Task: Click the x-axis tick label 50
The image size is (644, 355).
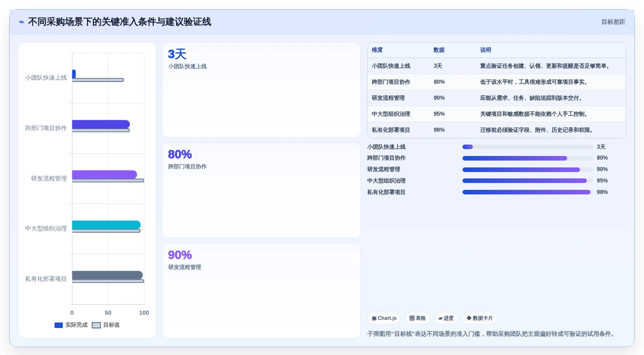Action: point(108,313)
